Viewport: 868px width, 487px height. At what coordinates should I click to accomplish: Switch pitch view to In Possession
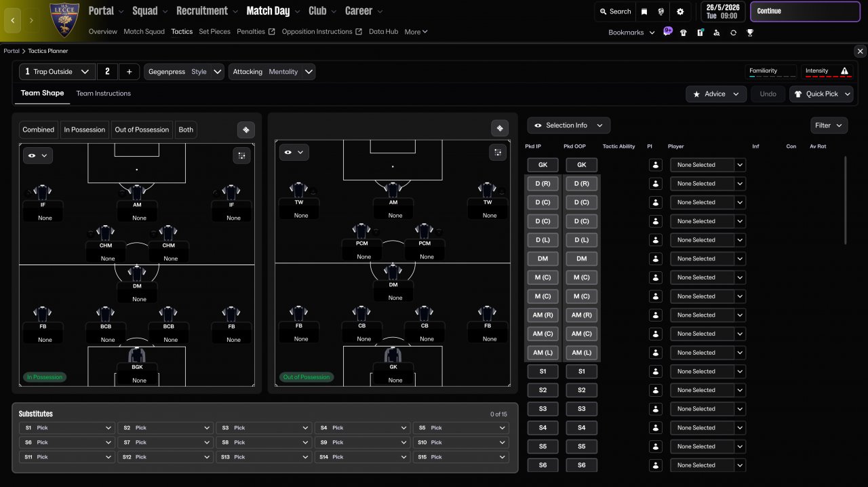click(x=85, y=130)
